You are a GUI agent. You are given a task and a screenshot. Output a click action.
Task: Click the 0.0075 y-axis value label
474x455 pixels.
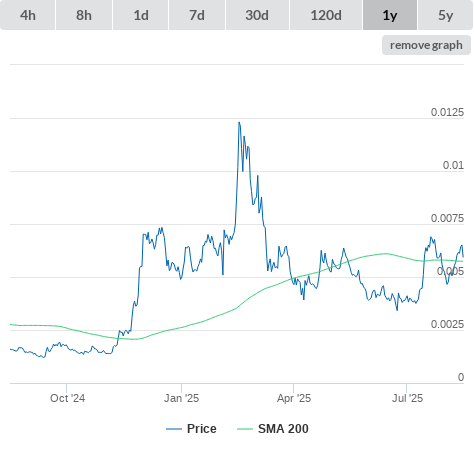coord(447,218)
